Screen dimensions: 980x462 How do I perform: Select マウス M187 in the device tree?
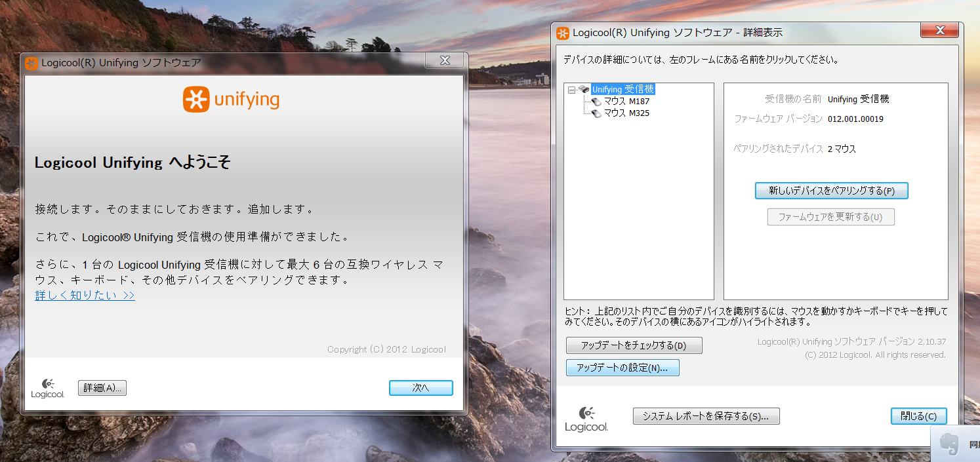click(x=626, y=102)
